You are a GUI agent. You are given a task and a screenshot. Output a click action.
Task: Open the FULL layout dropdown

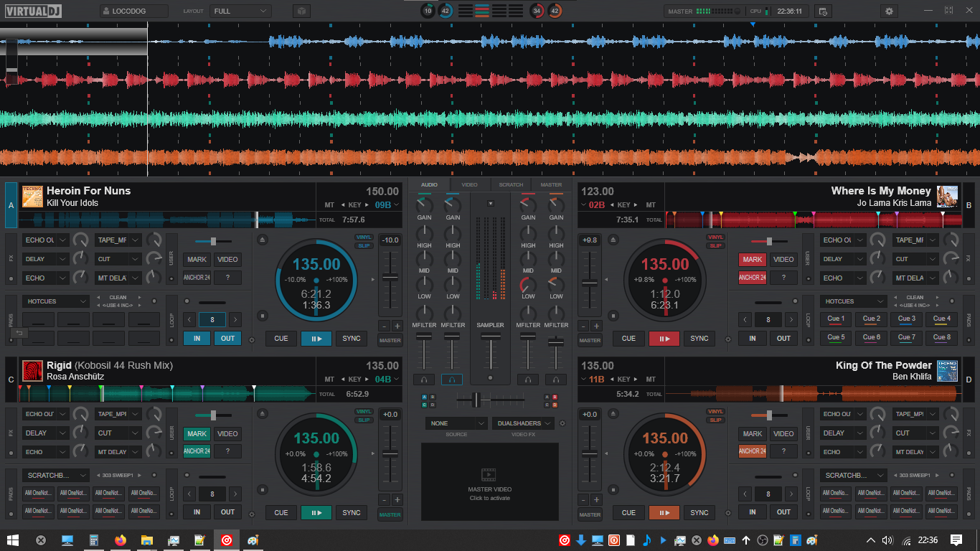coord(240,11)
